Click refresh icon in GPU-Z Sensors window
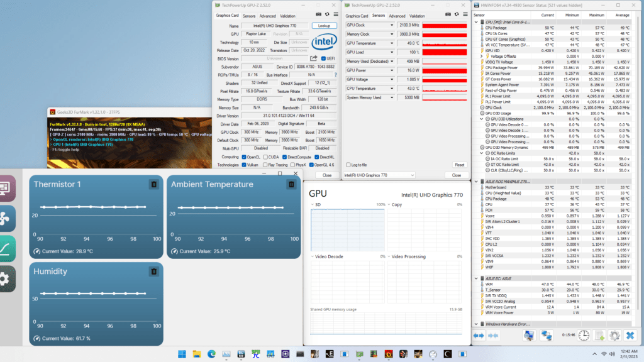The width and height of the screenshot is (644, 362). (x=457, y=14)
